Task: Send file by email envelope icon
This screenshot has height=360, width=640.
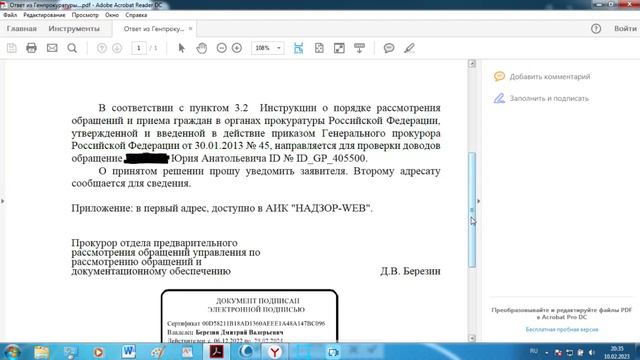Action: pos(52,48)
